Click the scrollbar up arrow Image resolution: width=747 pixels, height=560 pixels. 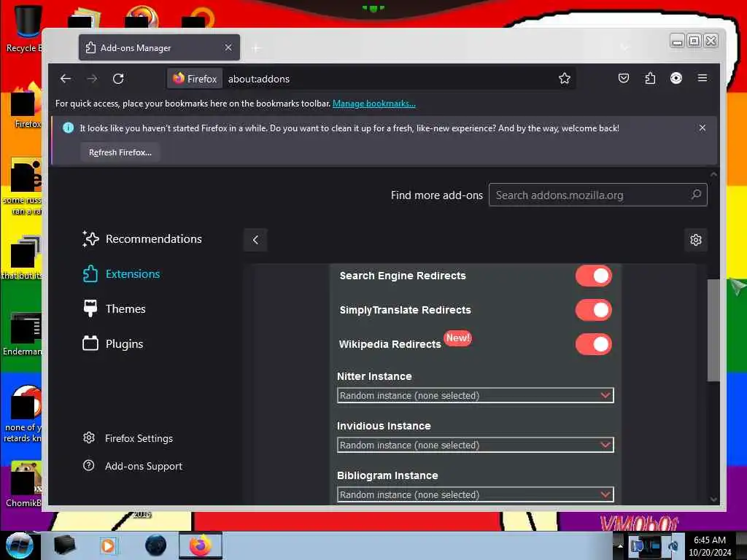coord(713,175)
